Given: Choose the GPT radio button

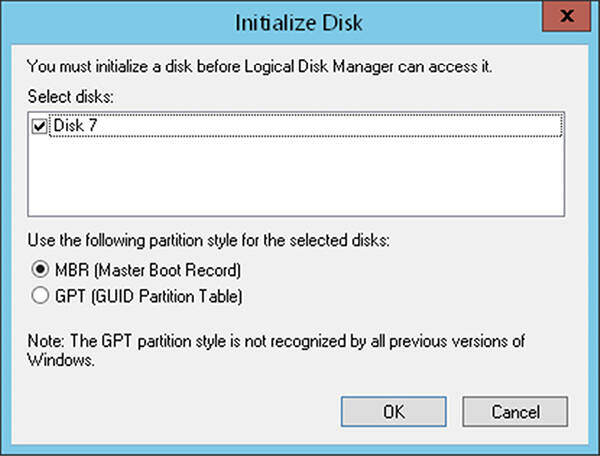Looking at the screenshot, I should pos(40,295).
